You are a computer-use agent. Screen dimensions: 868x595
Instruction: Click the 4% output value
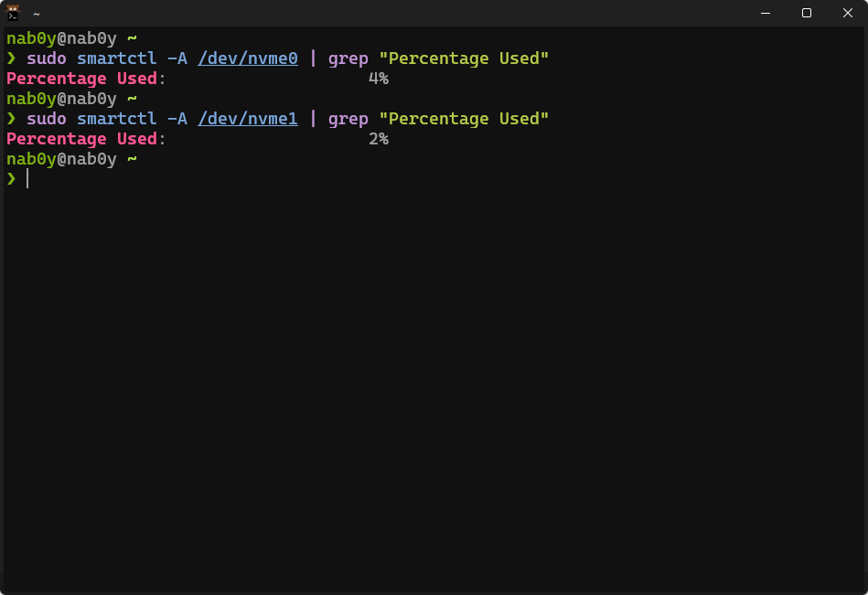click(379, 79)
